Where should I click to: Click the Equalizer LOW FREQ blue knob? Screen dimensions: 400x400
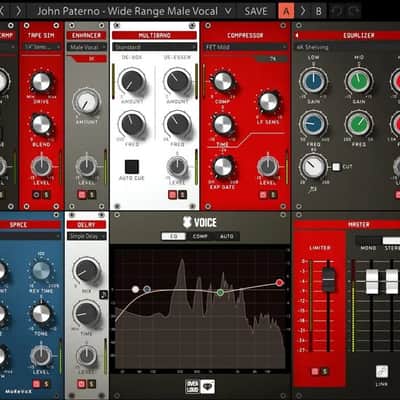[313, 124]
